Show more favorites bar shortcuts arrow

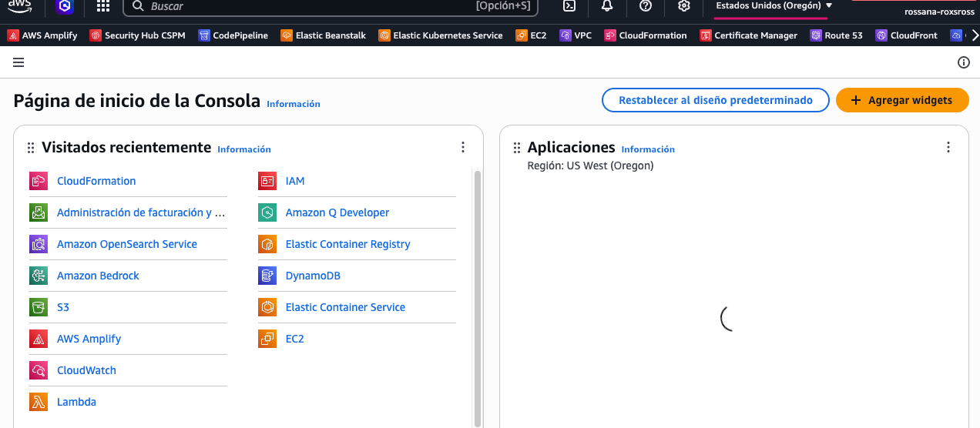pyautogui.click(x=974, y=35)
